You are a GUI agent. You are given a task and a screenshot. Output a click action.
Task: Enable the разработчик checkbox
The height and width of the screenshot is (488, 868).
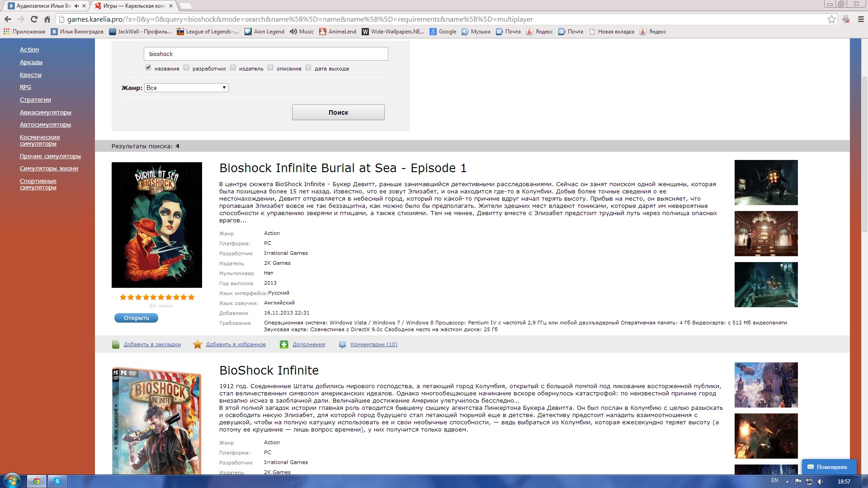[x=186, y=68]
